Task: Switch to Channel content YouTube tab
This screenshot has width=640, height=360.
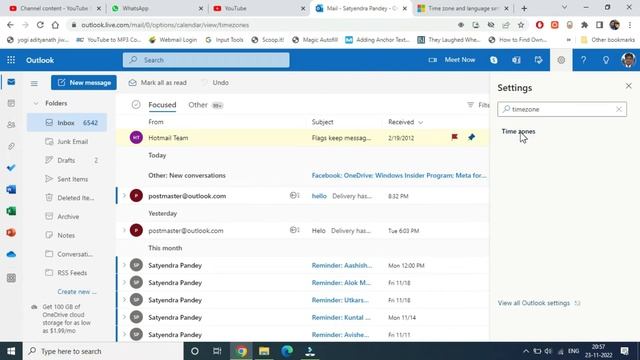Action: pos(55,8)
